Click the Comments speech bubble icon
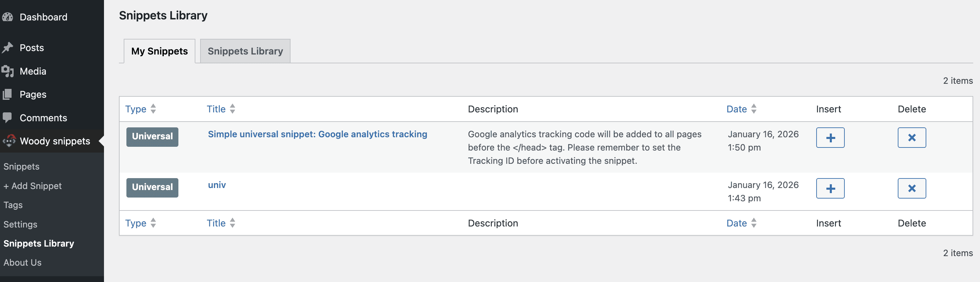This screenshot has height=282, width=980. coord(7,118)
